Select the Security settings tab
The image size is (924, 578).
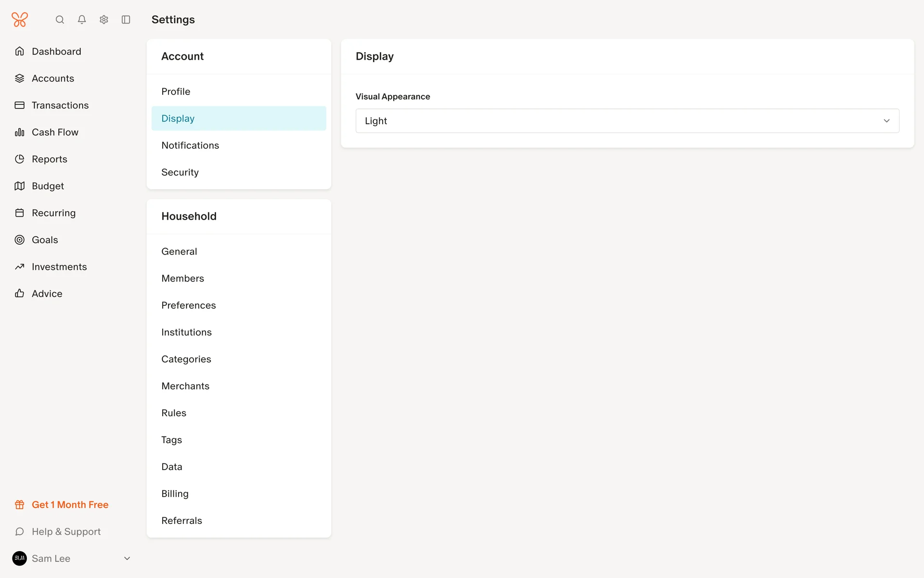pyautogui.click(x=180, y=172)
